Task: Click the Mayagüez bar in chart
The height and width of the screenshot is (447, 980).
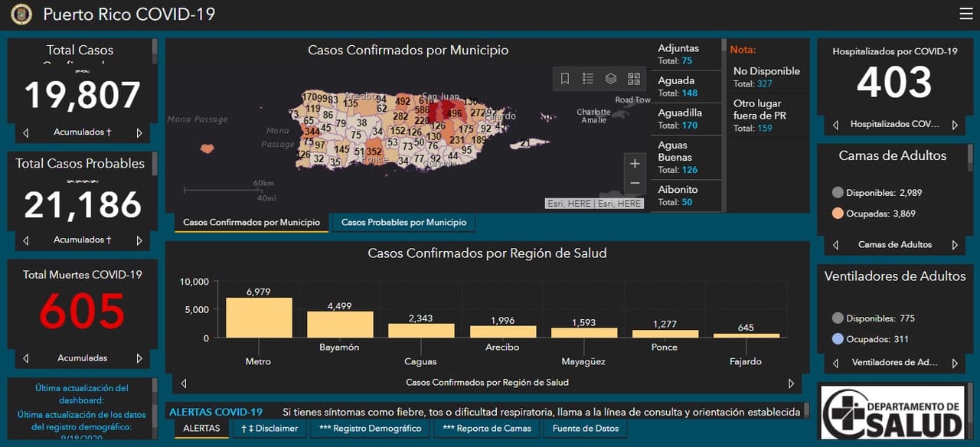Action: [583, 333]
